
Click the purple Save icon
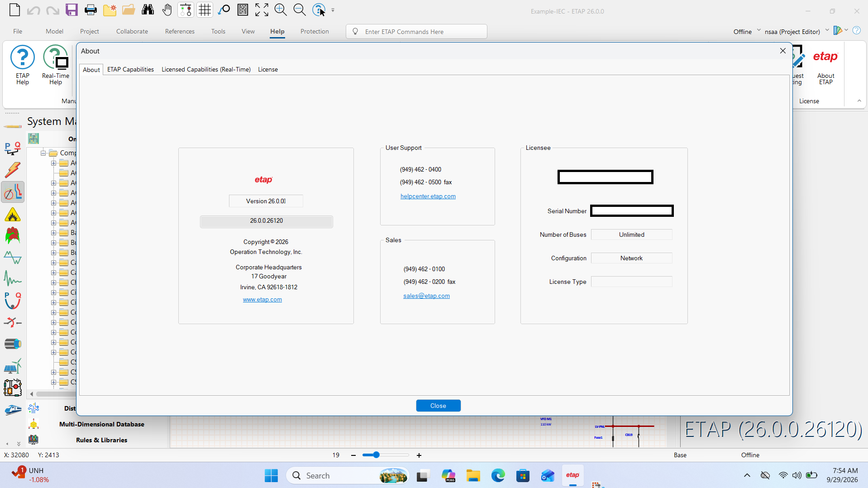click(72, 10)
